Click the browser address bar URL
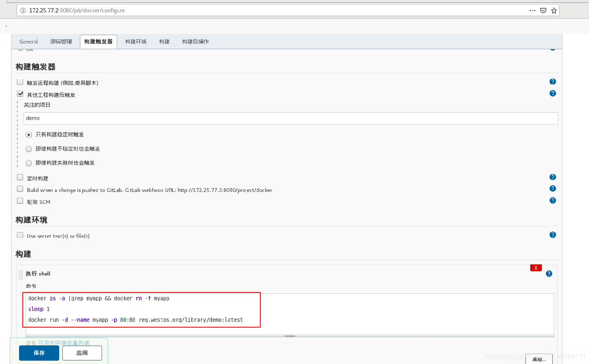Image resolution: width=589 pixels, height=364 pixels. pos(77,10)
